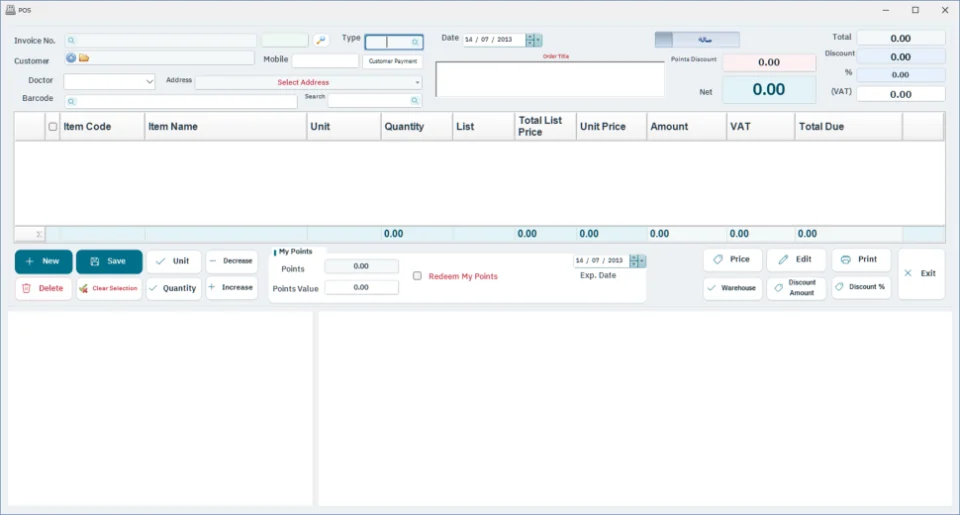Click the Unit button
Image resolution: width=960 pixels, height=515 pixels.
coord(173,261)
